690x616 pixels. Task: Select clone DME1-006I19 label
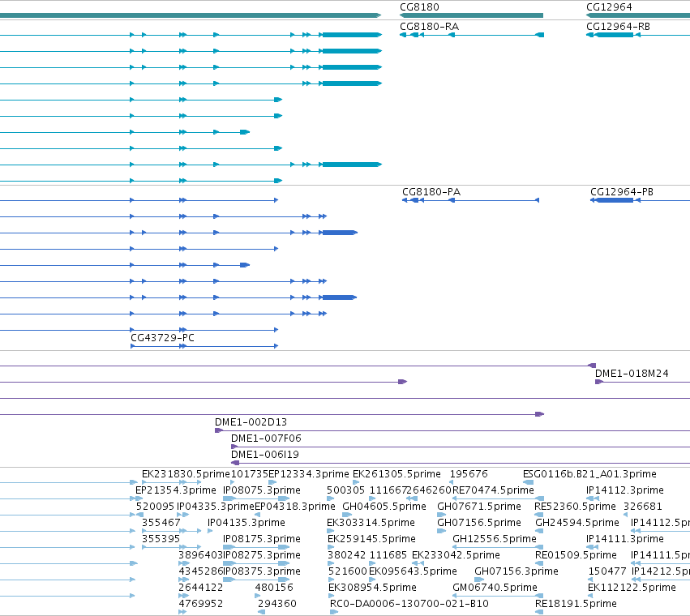[x=265, y=454]
